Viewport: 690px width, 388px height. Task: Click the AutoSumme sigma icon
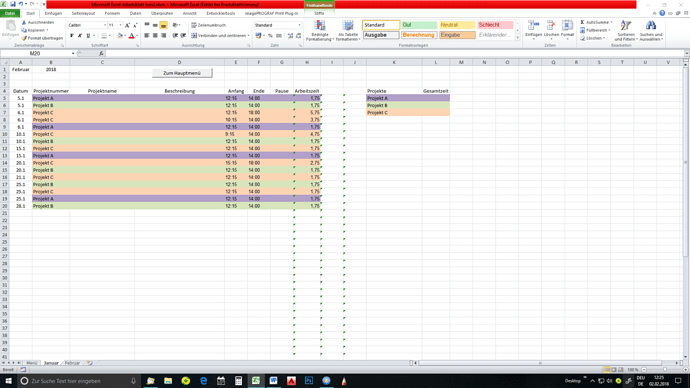[x=582, y=22]
